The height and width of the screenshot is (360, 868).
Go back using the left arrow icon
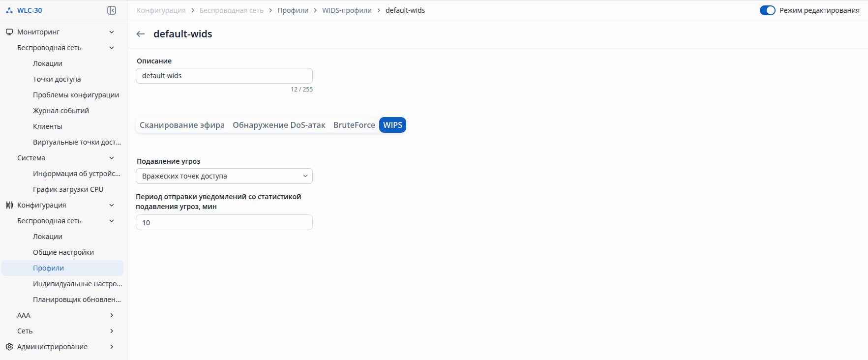(x=141, y=34)
